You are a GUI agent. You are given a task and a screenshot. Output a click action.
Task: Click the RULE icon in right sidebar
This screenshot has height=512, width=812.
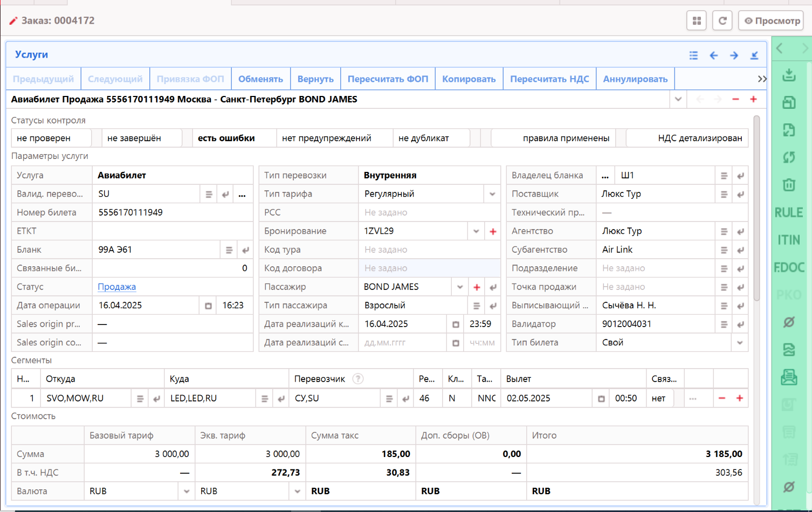[x=789, y=212]
